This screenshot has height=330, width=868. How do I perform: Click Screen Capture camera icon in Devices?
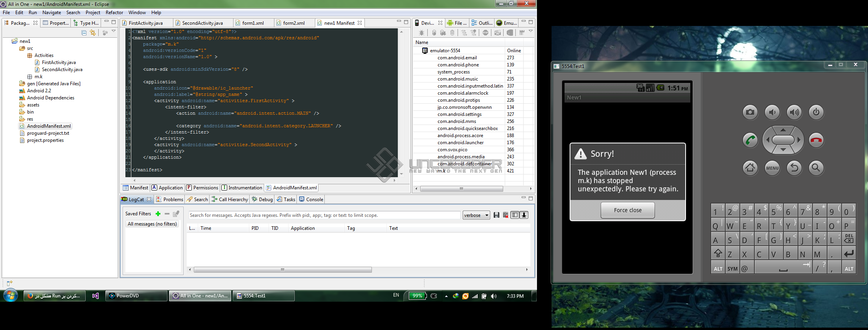(x=498, y=33)
